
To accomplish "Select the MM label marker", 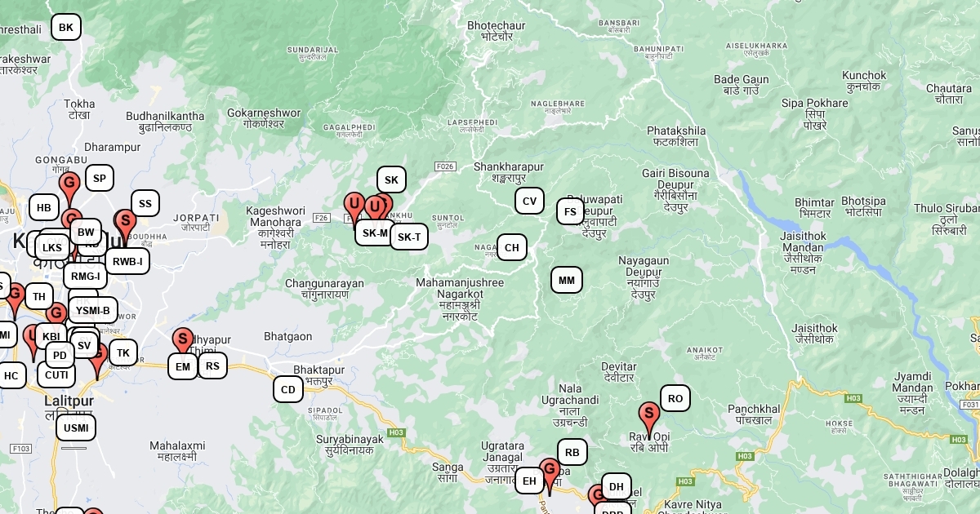I will 567,280.
